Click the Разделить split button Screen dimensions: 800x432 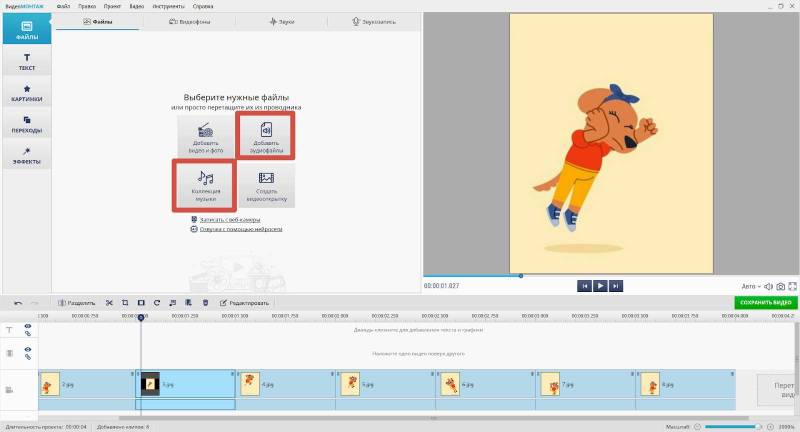coord(76,303)
